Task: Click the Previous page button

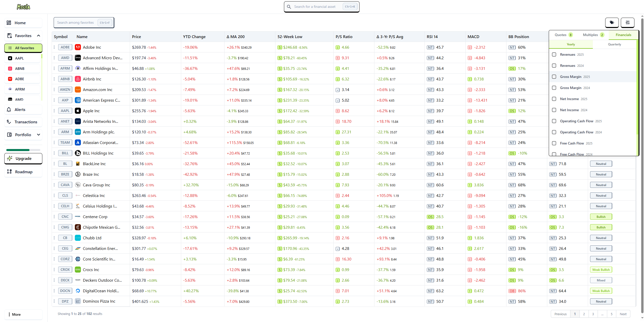Action: click(561, 314)
